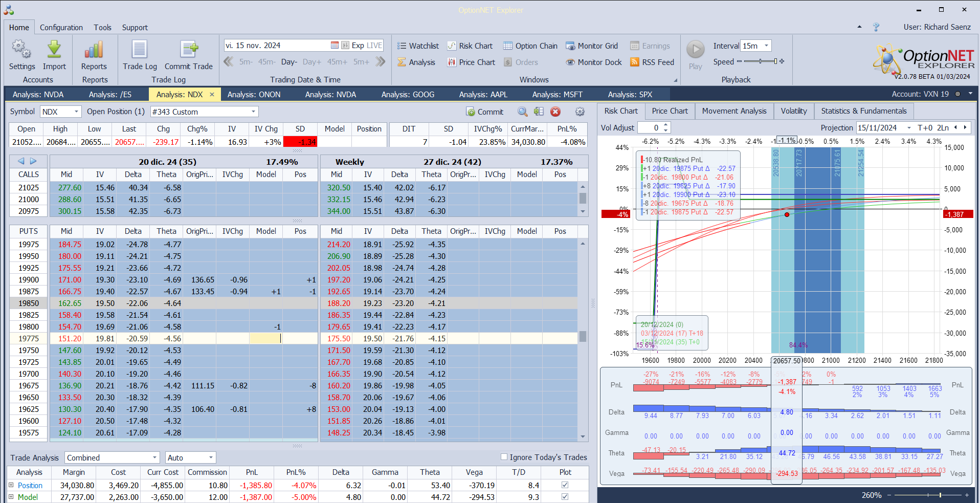The height and width of the screenshot is (503, 980).
Task: Open the Auto dropdown
Action: [211, 457]
